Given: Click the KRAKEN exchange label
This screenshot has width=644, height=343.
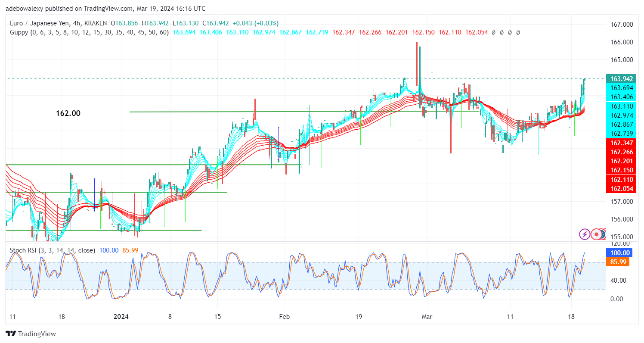Looking at the screenshot, I should pos(96,23).
